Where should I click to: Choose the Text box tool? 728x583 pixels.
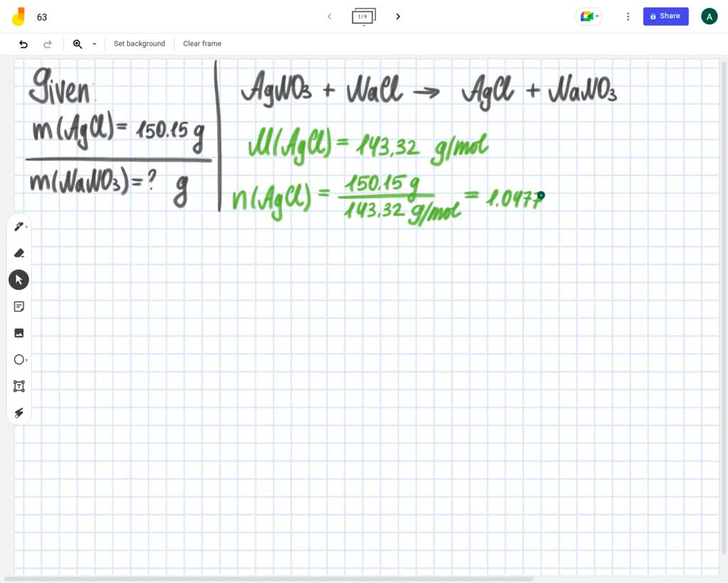point(18,386)
